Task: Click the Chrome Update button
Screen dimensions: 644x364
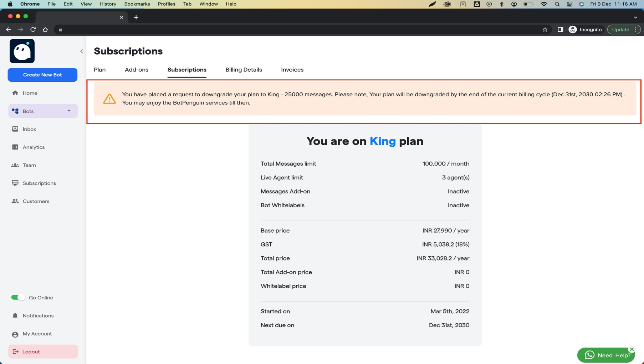Action: [624, 30]
